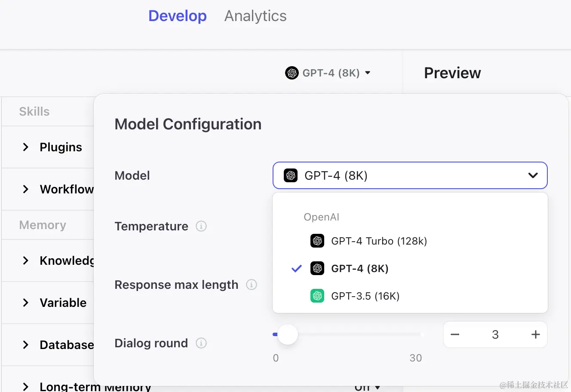Collapse the Model dropdown combo box
The width and height of the screenshot is (571, 392).
tap(533, 175)
